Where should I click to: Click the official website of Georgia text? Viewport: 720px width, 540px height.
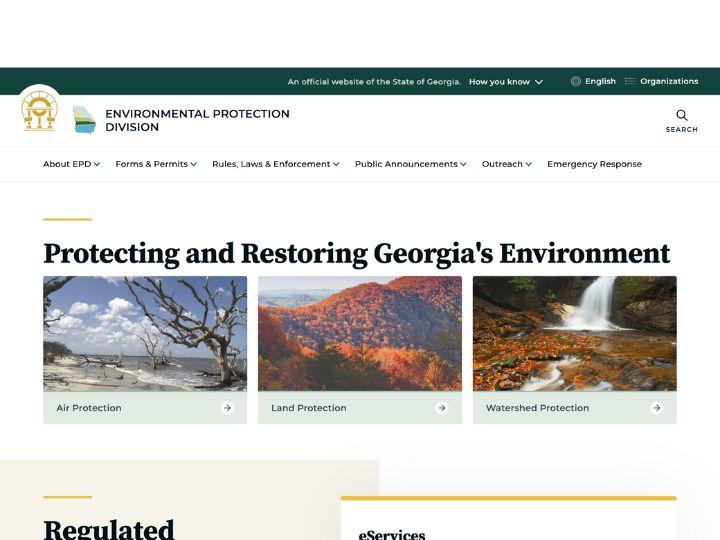[x=374, y=82]
